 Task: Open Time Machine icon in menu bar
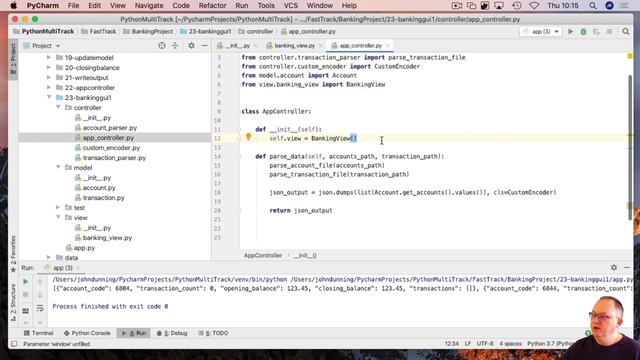(x=517, y=6)
